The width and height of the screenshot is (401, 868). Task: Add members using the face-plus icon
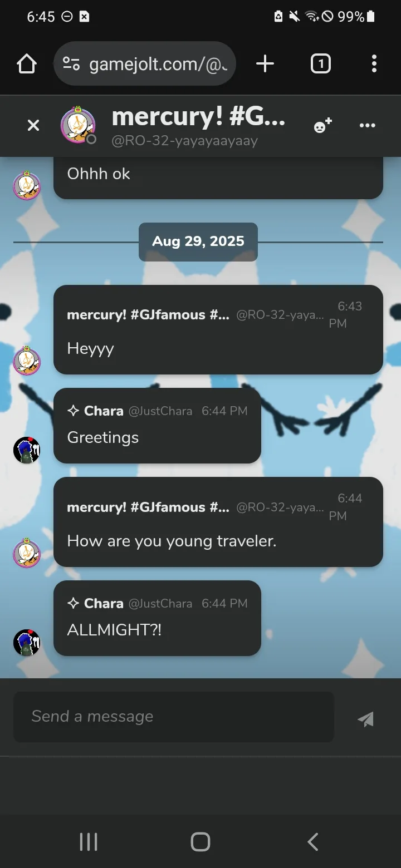[x=323, y=126]
